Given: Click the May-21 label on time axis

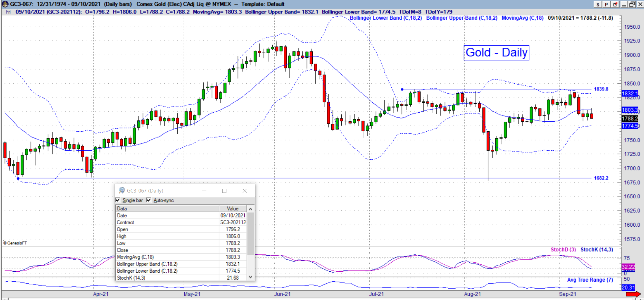Looking at the screenshot, I should 192,294.
